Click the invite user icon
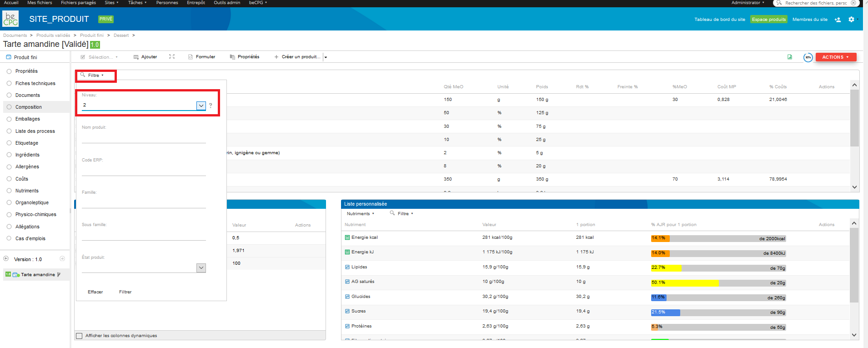This screenshot has width=868, height=348. [838, 20]
